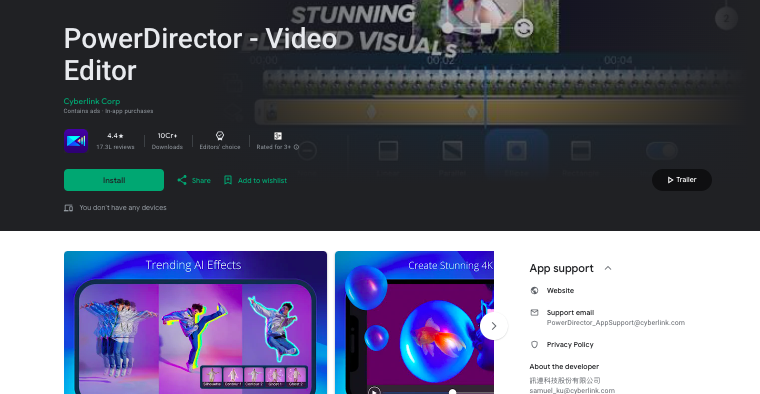
Task: Show next screenshots with the right arrow
Action: tap(493, 326)
